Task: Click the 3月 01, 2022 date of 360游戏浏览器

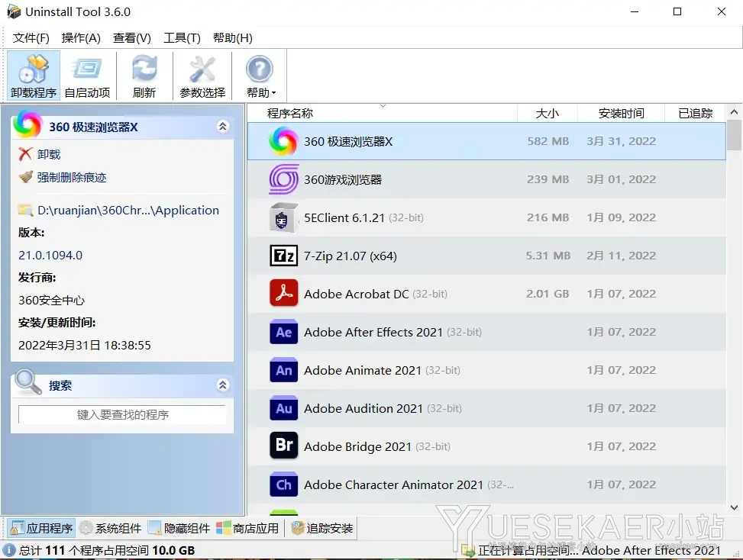Action: pyautogui.click(x=622, y=179)
